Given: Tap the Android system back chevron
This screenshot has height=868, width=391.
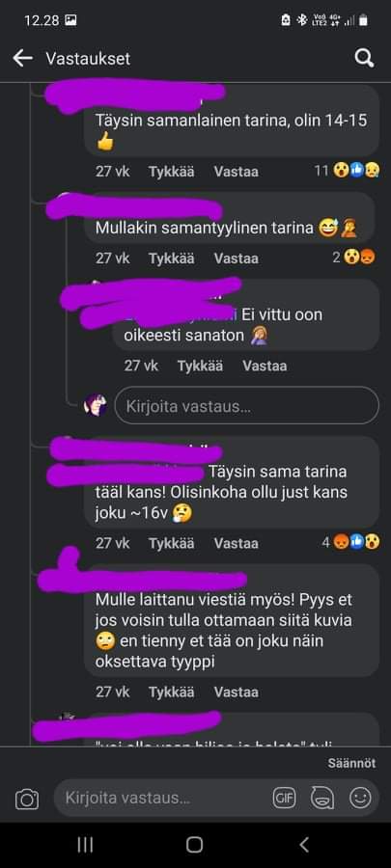Looking at the screenshot, I should pos(303,844).
